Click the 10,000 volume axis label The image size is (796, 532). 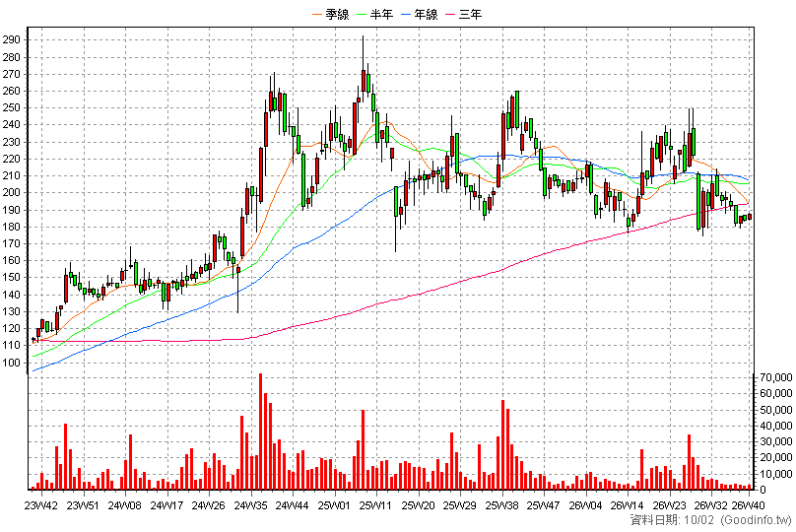[775, 474]
